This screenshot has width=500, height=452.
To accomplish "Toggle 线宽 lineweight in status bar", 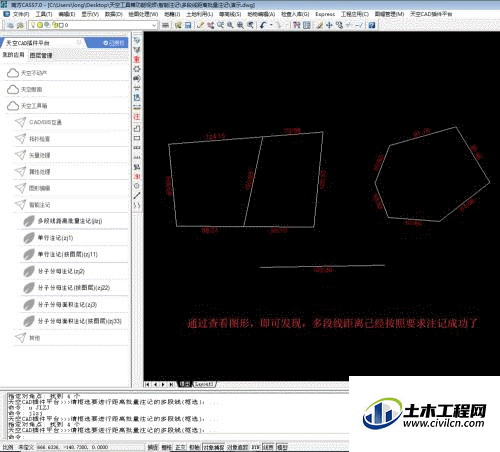I will pyautogui.click(x=268, y=447).
